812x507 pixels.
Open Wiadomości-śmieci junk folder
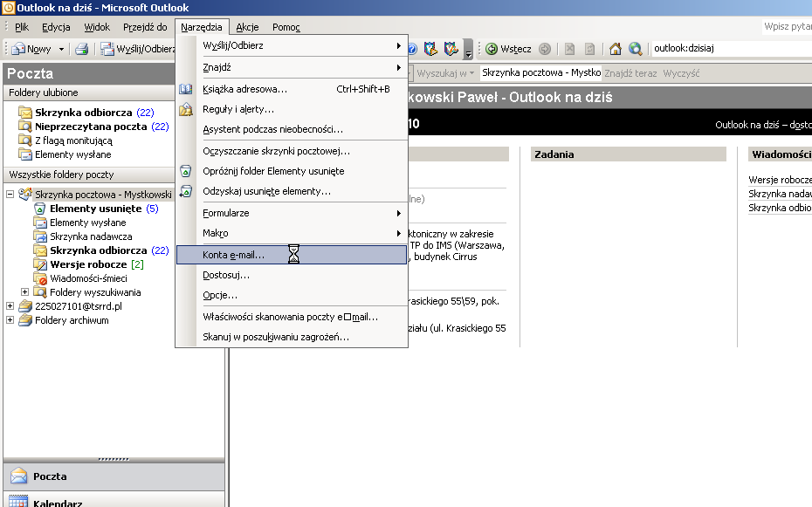point(81,278)
